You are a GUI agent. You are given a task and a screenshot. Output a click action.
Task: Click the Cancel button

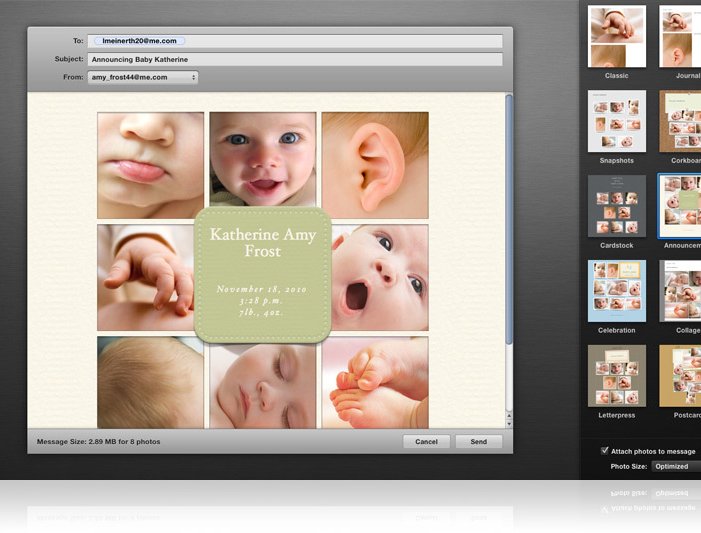click(426, 442)
